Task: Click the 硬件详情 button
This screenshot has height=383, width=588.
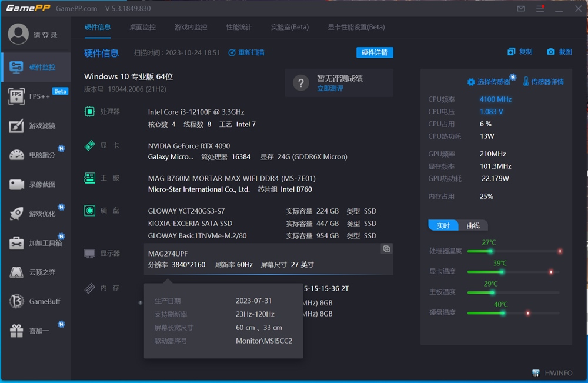Action: pyautogui.click(x=375, y=52)
